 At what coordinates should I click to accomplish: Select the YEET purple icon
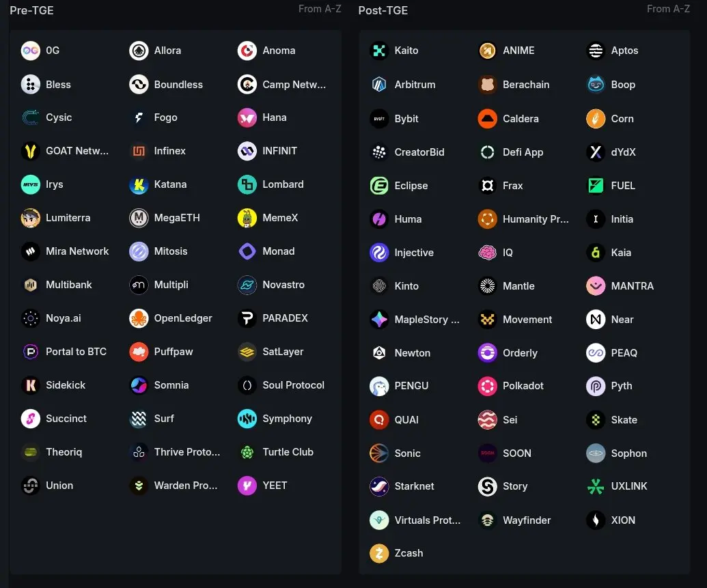click(247, 486)
